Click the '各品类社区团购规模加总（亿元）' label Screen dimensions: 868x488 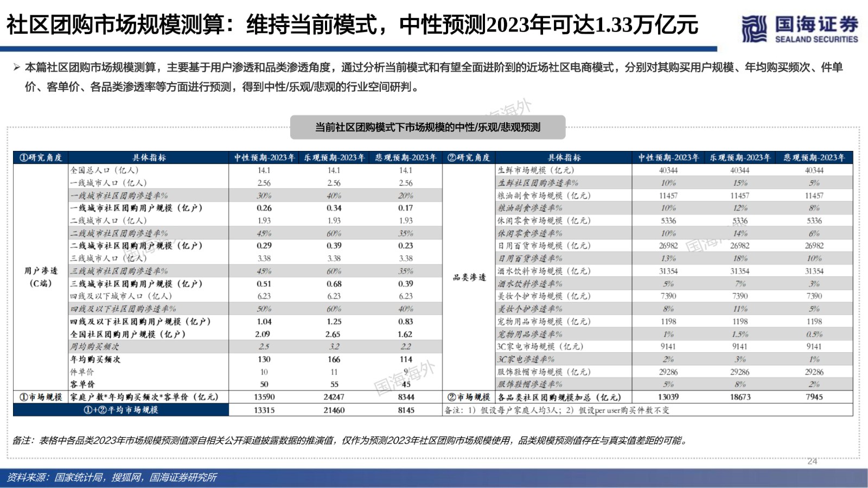[x=559, y=397]
